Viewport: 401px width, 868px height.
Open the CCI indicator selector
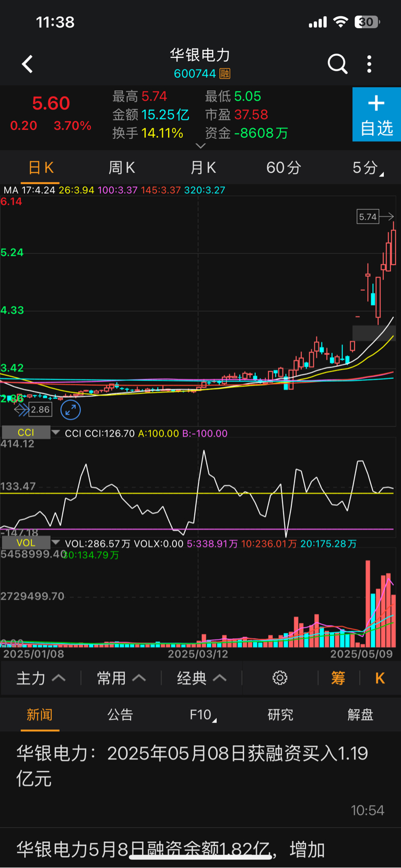tap(31, 433)
